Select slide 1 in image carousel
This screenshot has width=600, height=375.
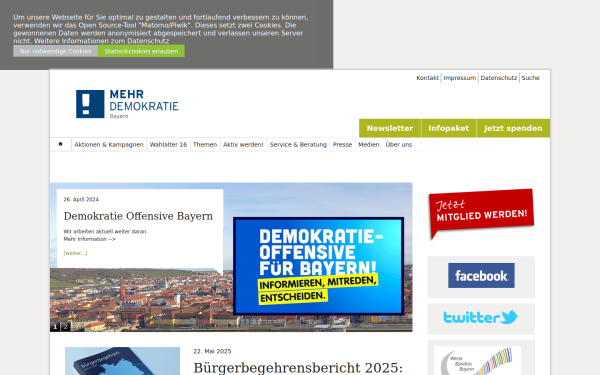click(x=55, y=327)
